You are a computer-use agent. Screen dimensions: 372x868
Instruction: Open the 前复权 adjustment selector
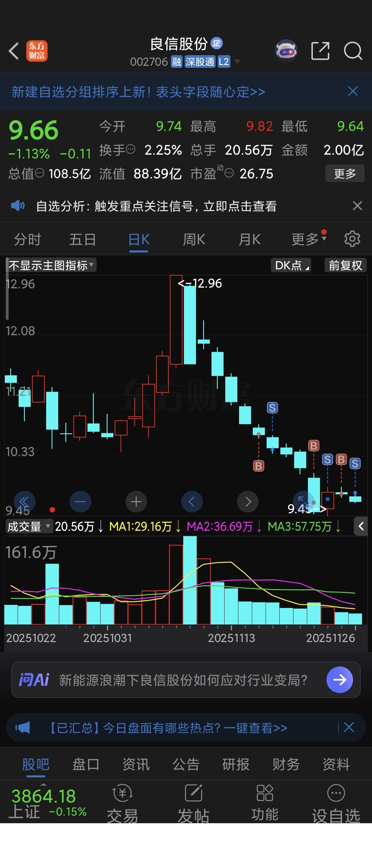(x=345, y=265)
